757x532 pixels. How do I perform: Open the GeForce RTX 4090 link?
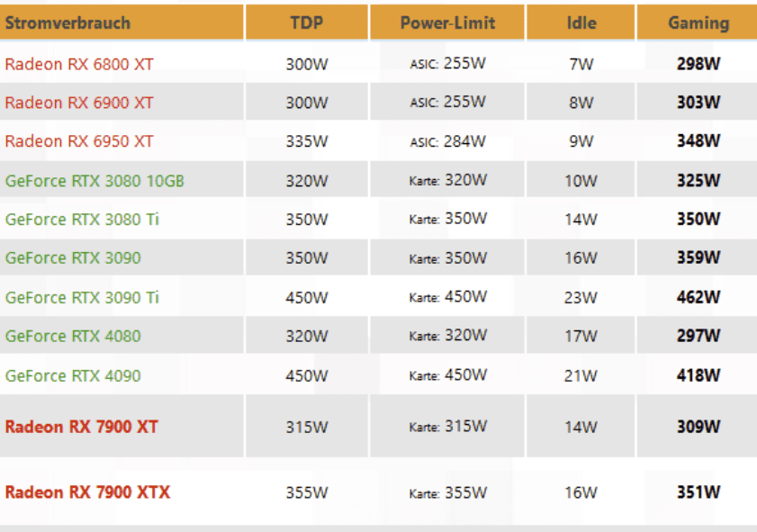point(73,375)
